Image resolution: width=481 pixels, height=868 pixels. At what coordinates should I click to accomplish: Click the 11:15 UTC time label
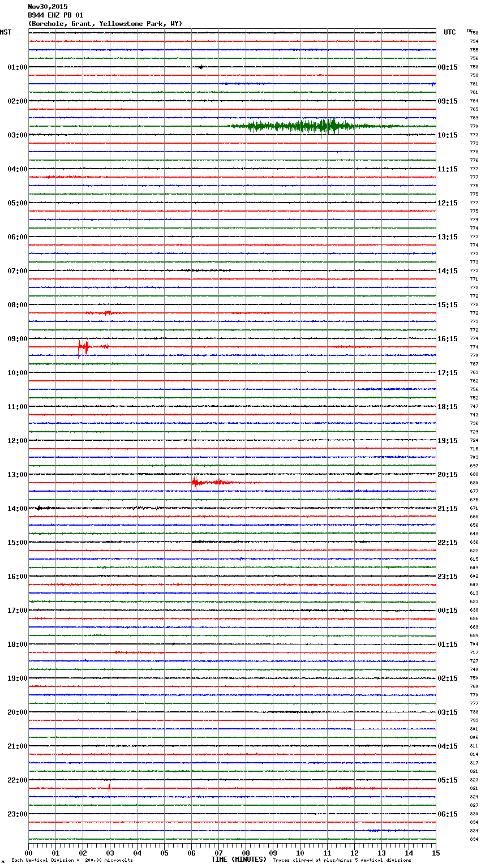[448, 169]
